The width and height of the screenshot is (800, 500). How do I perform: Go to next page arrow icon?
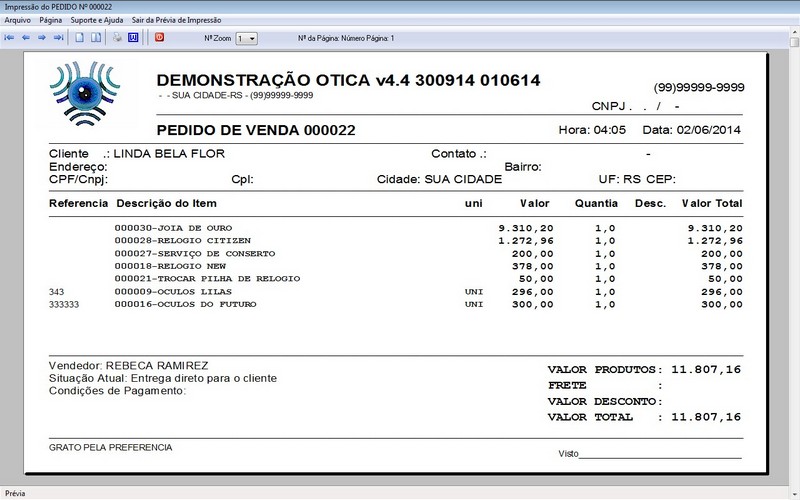42,38
